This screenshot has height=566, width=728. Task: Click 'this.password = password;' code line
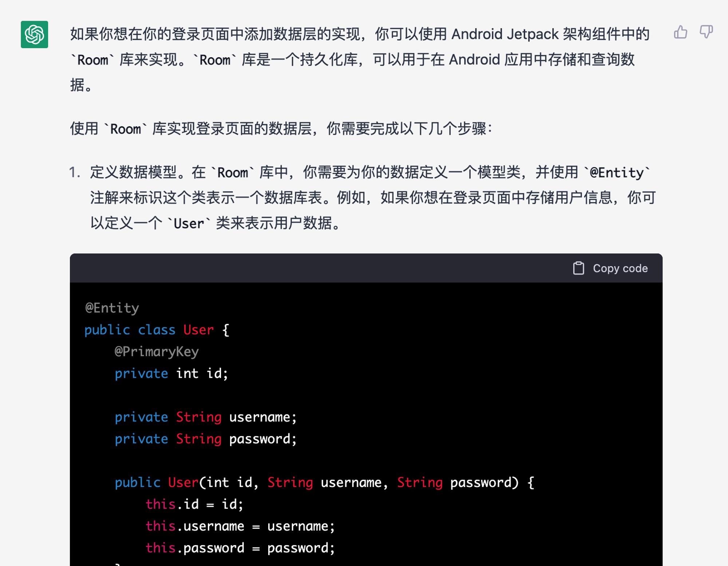[x=240, y=548]
